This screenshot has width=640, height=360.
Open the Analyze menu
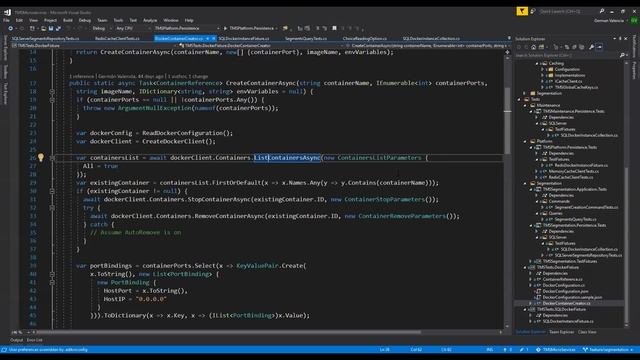click(150, 20)
